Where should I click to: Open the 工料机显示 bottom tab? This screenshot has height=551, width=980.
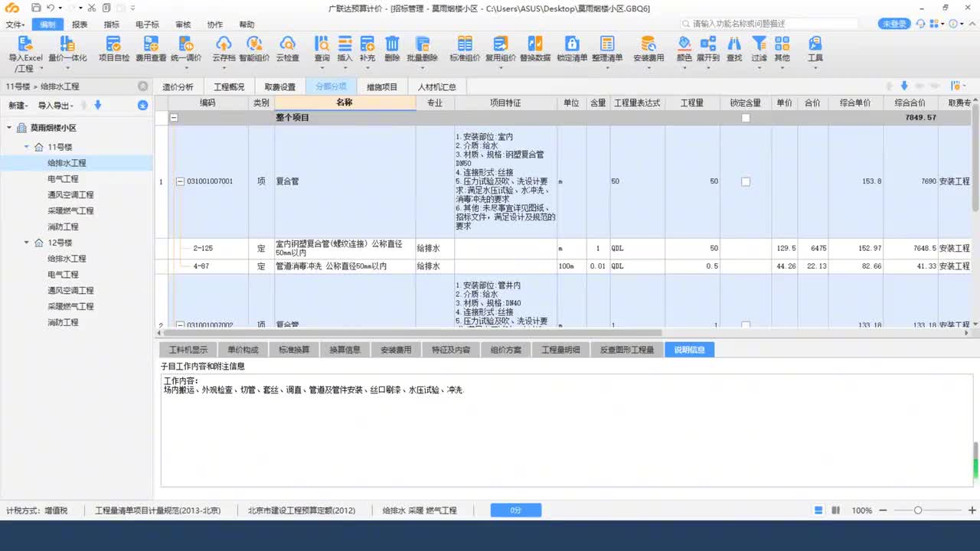click(x=188, y=350)
